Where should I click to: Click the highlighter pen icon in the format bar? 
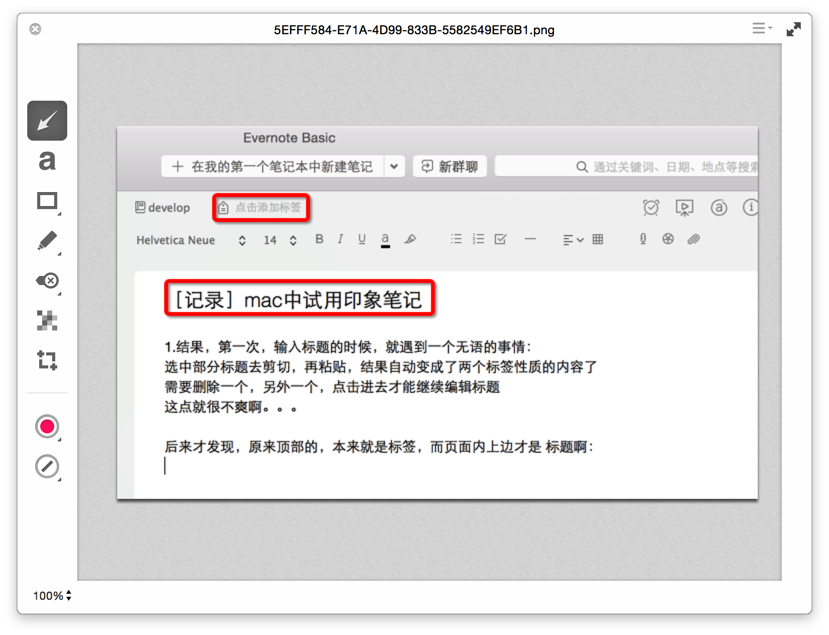[x=410, y=239]
